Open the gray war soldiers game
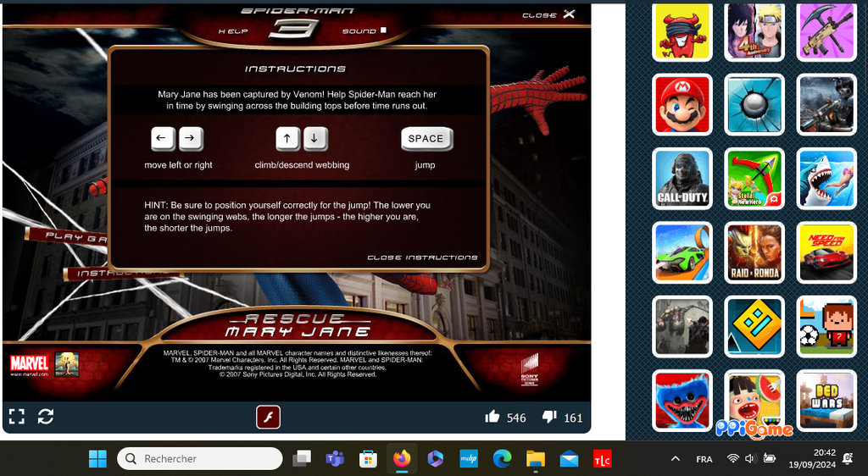 (x=682, y=327)
